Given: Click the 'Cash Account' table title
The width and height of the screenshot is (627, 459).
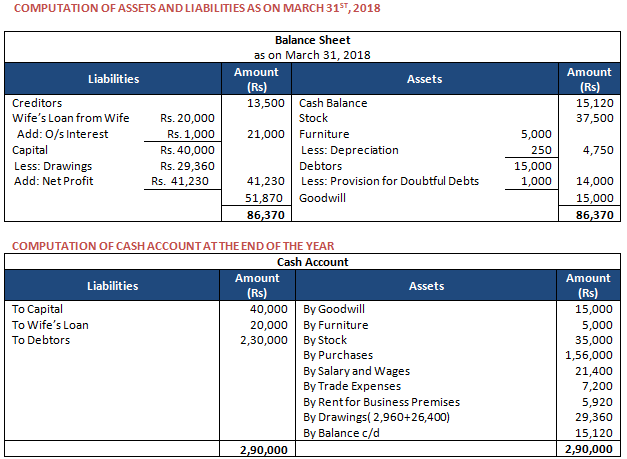Looking at the screenshot, I should [x=313, y=260].
